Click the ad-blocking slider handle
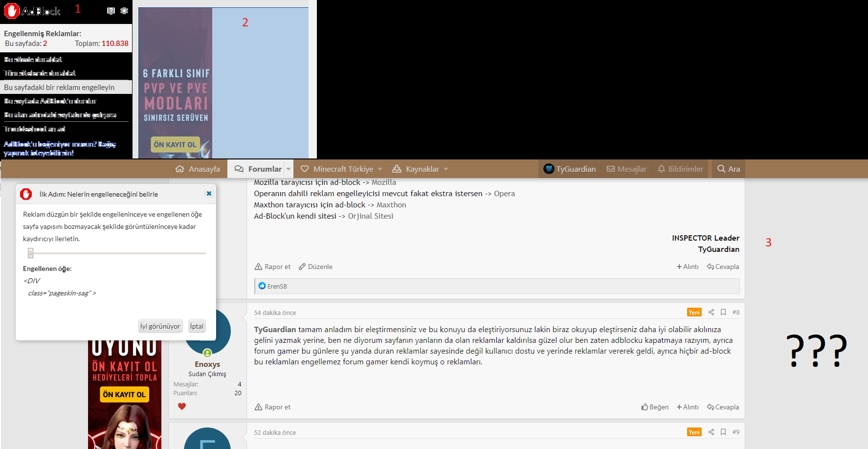 click(30, 253)
